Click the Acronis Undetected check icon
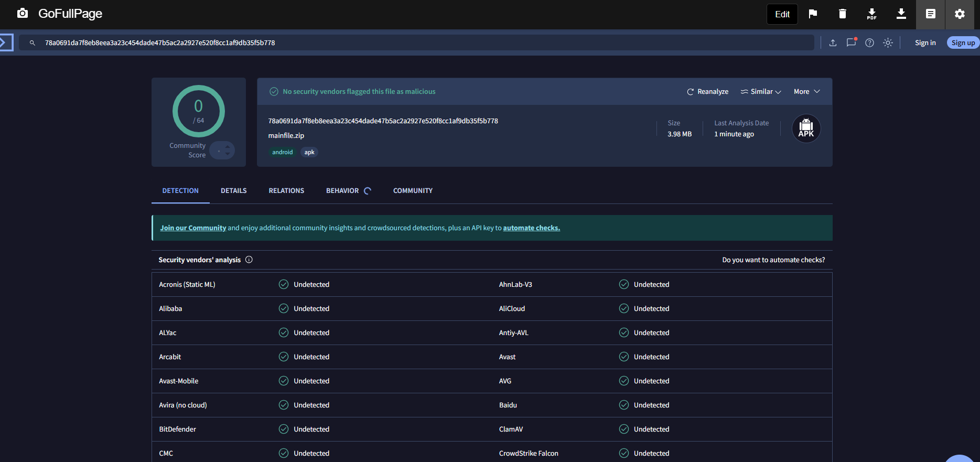 pos(284,284)
